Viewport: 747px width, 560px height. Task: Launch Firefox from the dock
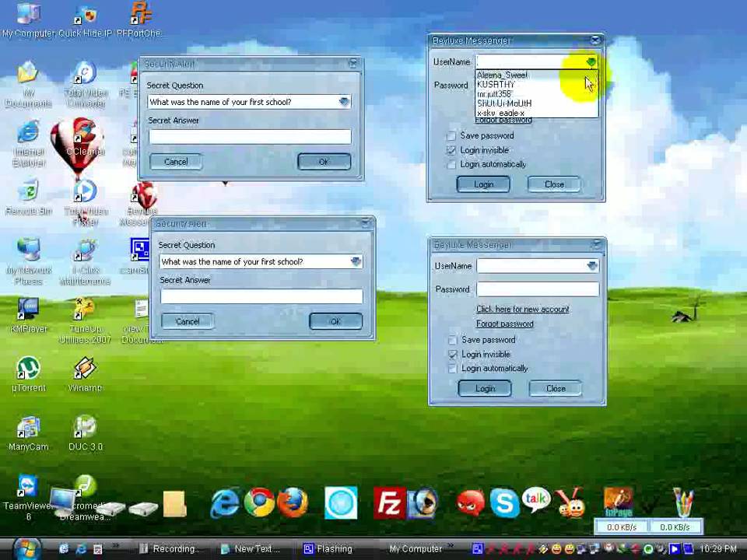point(293,502)
